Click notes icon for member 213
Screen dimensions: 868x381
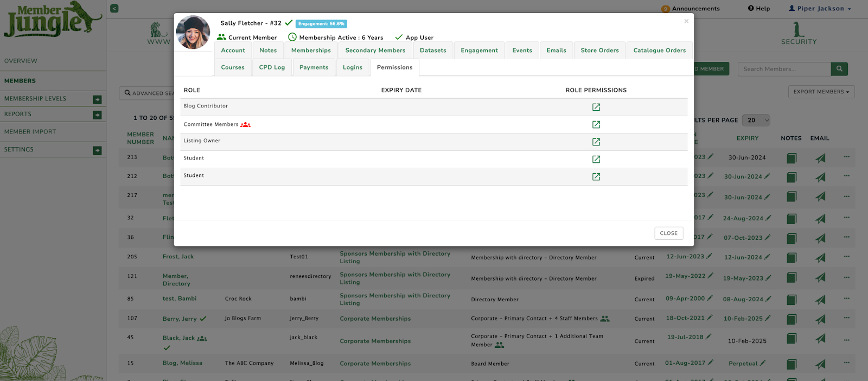[x=792, y=158]
